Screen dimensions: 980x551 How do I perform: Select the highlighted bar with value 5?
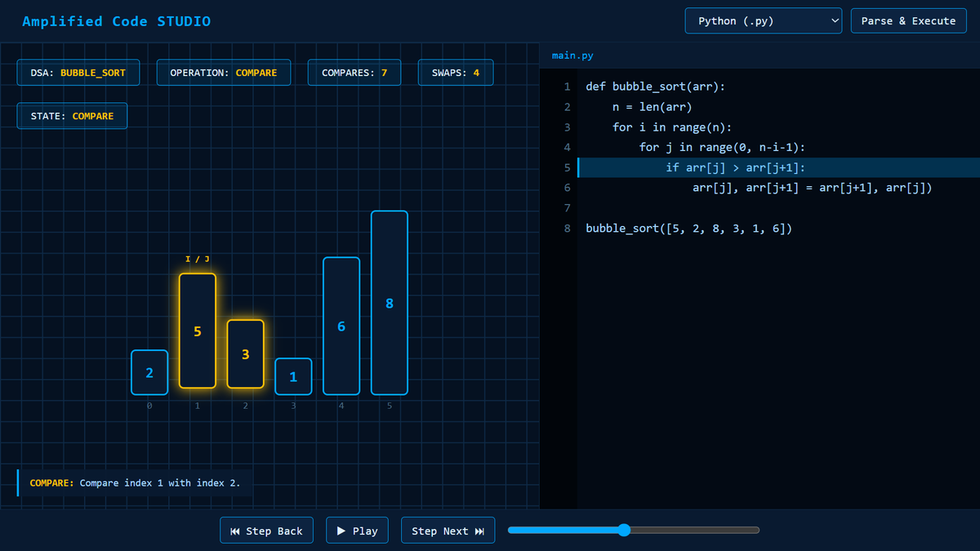(198, 331)
